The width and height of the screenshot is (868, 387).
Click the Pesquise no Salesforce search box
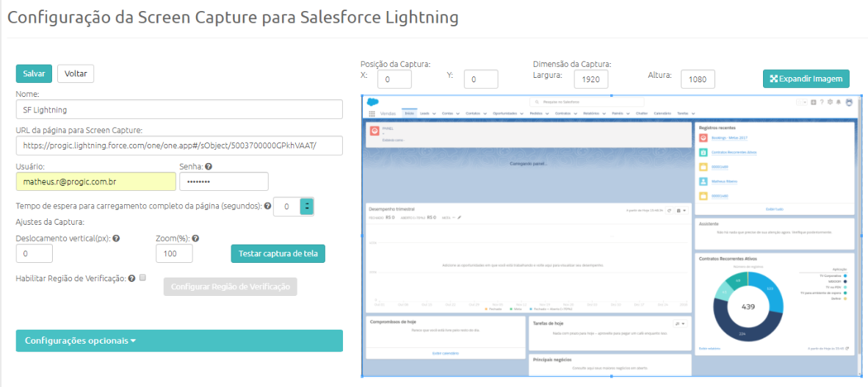[587, 102]
